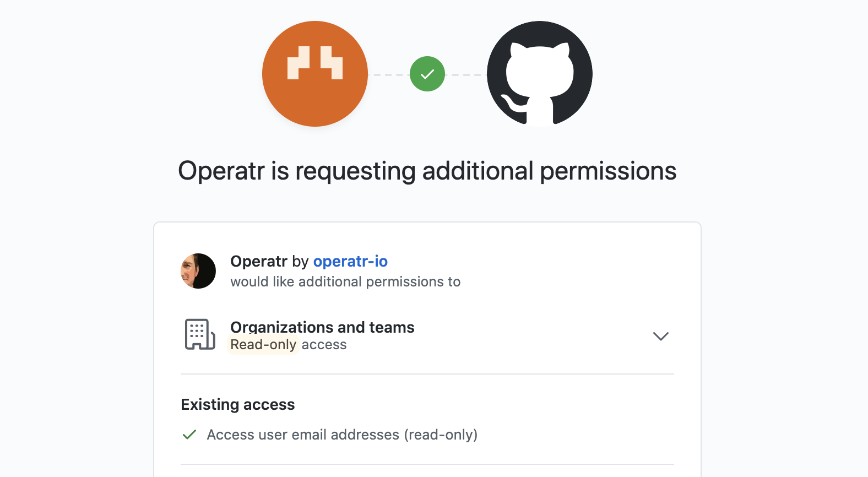Click Access user email addresses entry
The image size is (868, 477).
click(x=342, y=435)
